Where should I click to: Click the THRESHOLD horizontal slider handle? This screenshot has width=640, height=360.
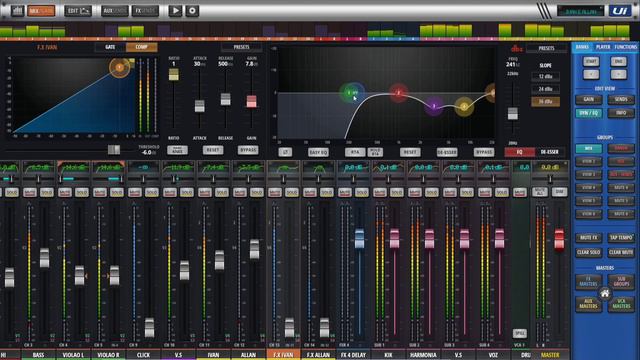(114, 150)
